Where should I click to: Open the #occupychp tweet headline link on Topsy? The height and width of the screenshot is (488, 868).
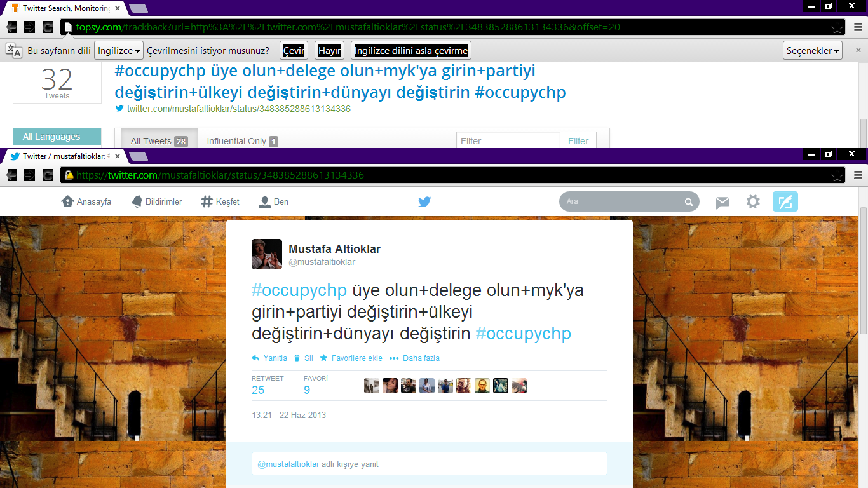[340, 81]
